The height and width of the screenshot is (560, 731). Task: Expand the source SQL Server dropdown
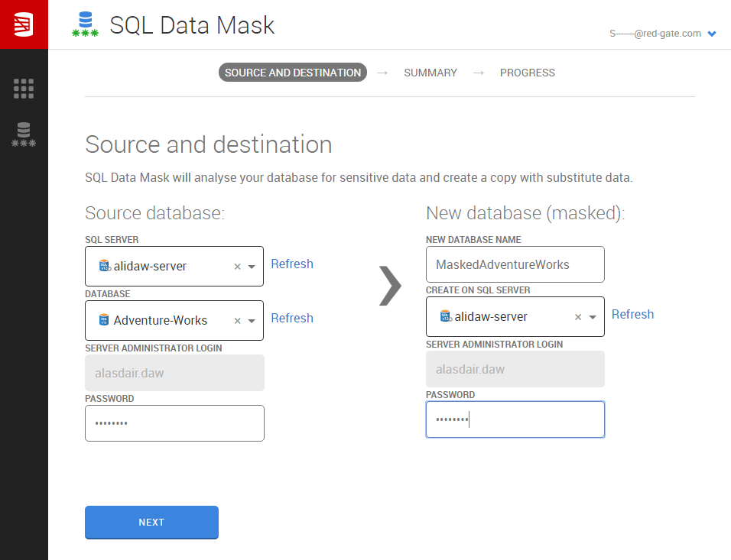[252, 267]
